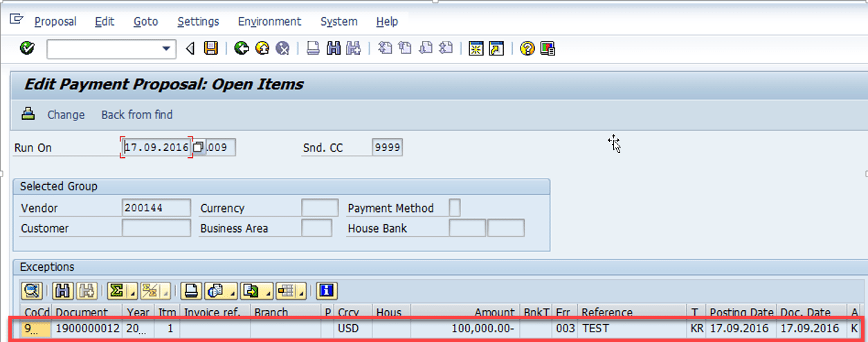
Task: Select error code cell 003
Action: pos(566,327)
